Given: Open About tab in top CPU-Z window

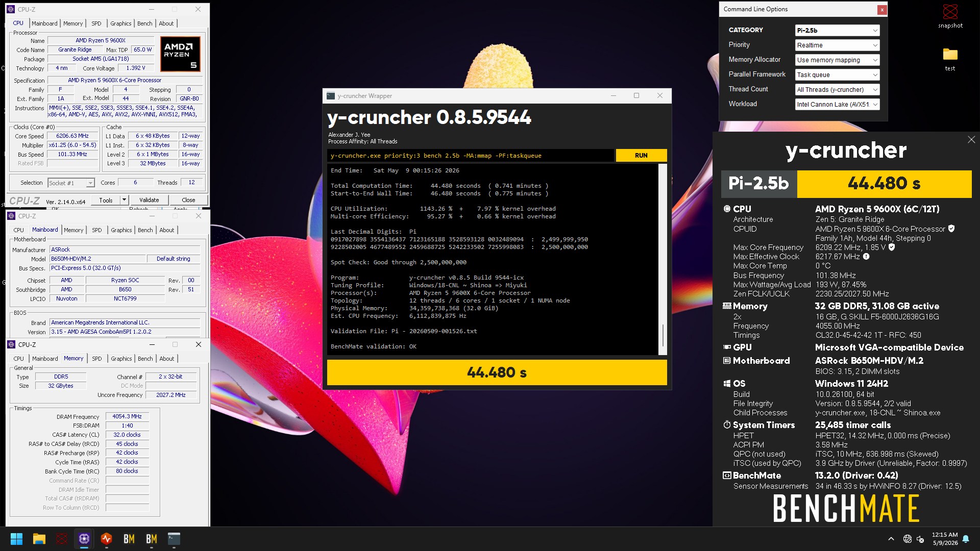Looking at the screenshot, I should coord(166,23).
